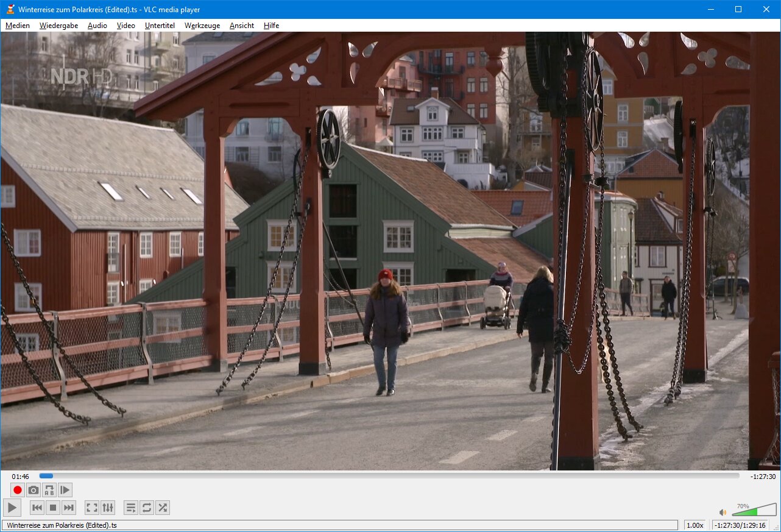Mute audio via the speaker icon

tap(723, 512)
